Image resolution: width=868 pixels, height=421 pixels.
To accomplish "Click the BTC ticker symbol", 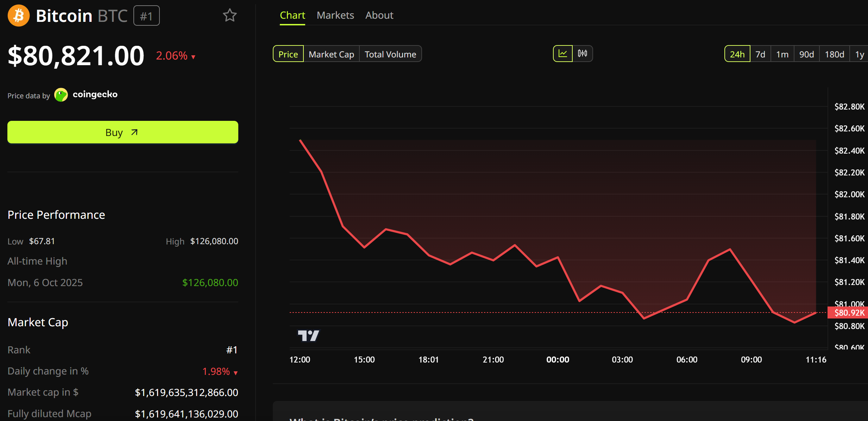I will (x=112, y=16).
